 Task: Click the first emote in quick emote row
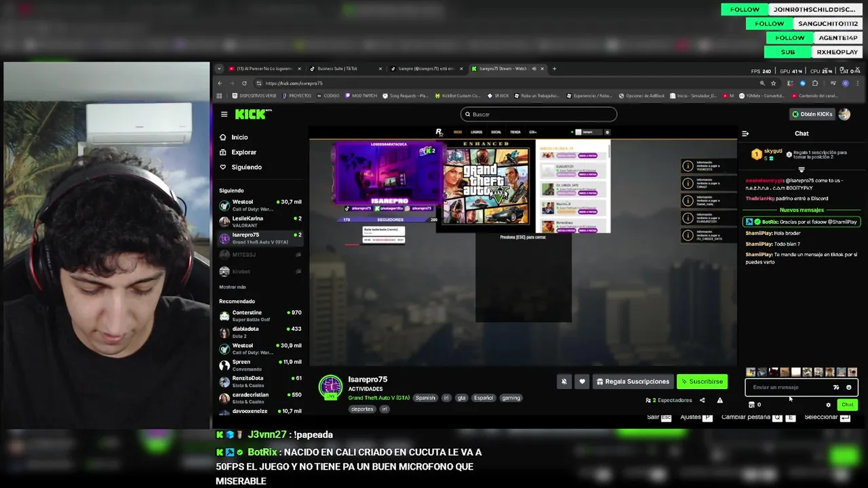click(x=751, y=372)
